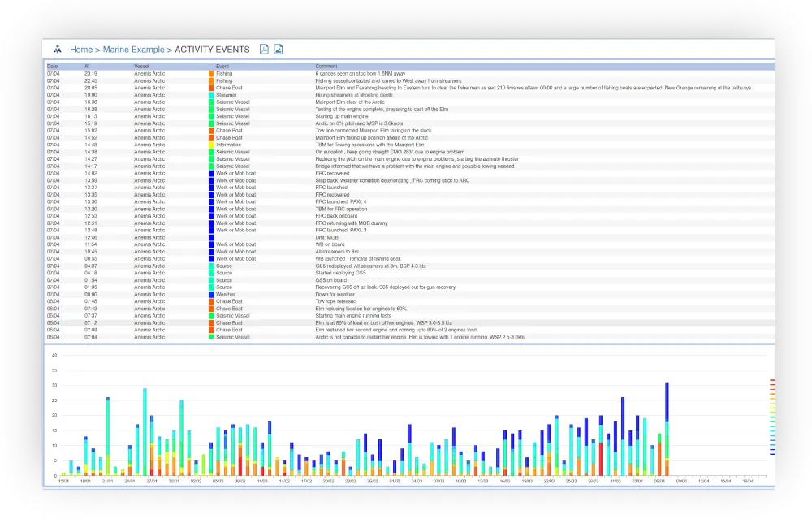
Task: Click the yellow Information swatch at 14.48
Action: click(x=211, y=145)
